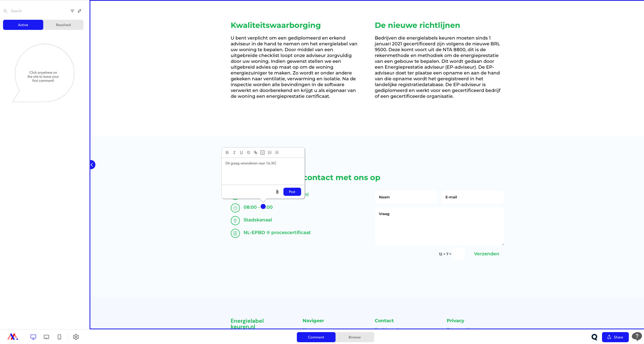The image size is (644, 344).
Task: Apply italic formatting in comment editor
Action: tap(234, 152)
